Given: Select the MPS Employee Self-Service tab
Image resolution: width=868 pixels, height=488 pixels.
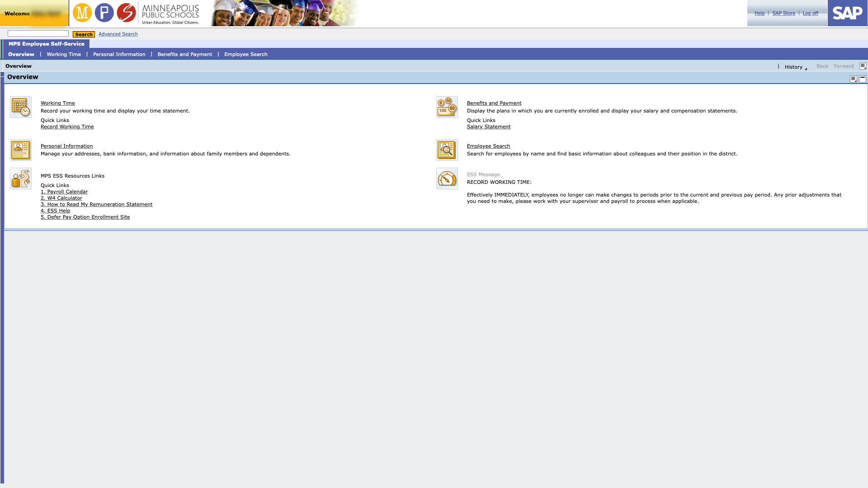Looking at the screenshot, I should coord(47,44).
